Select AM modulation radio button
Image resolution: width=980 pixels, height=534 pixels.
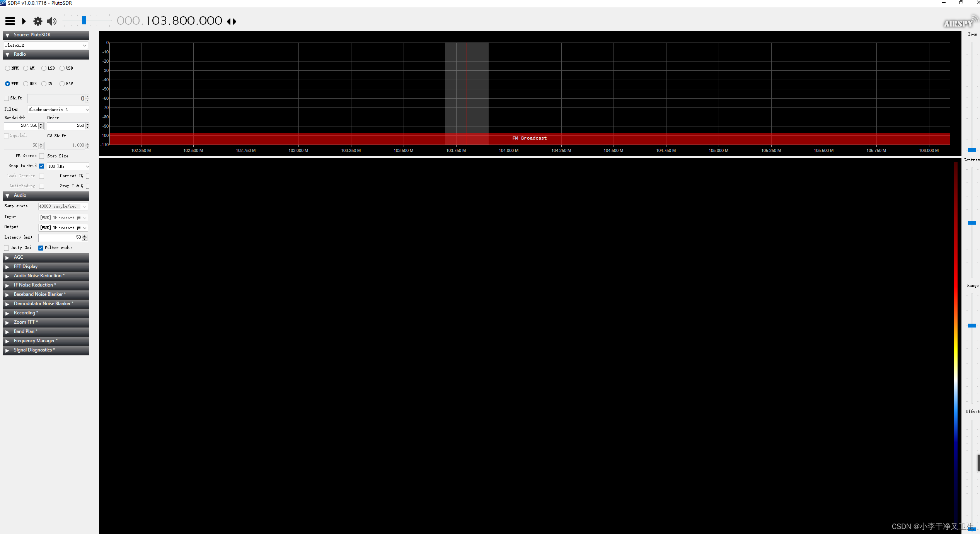pyautogui.click(x=27, y=68)
